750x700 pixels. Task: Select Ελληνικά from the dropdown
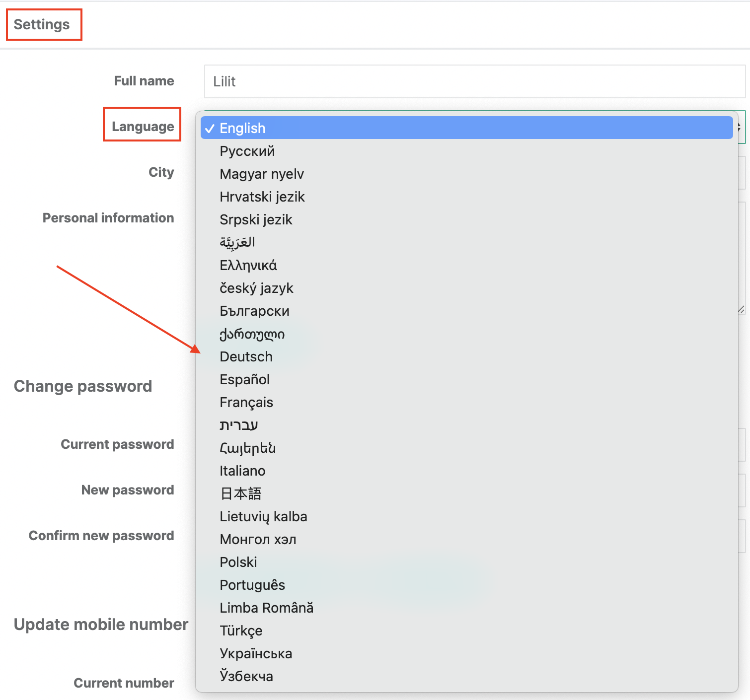point(248,265)
